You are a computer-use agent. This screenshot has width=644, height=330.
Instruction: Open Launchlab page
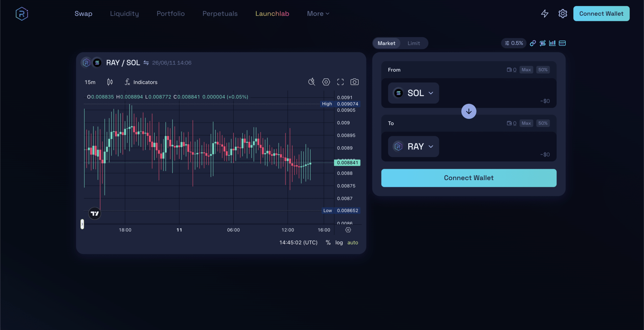click(272, 14)
